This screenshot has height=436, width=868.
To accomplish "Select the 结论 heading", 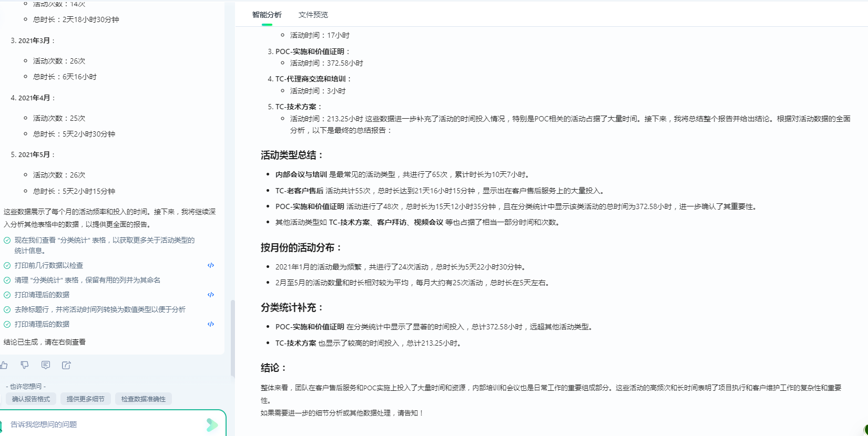I will click(274, 368).
